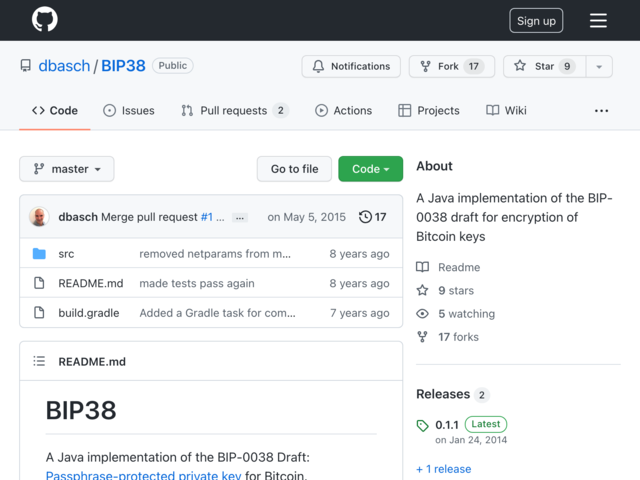The height and width of the screenshot is (480, 640).
Task: Open the Wiki tab
Action: [x=506, y=111]
